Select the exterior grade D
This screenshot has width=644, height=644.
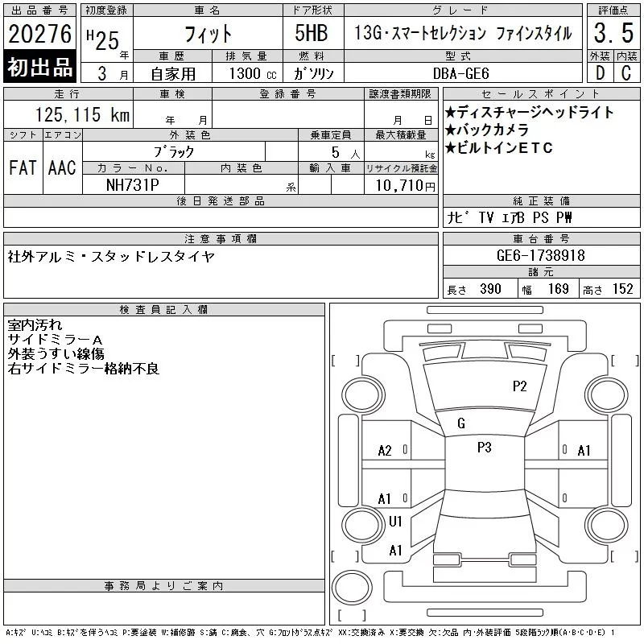click(600, 73)
